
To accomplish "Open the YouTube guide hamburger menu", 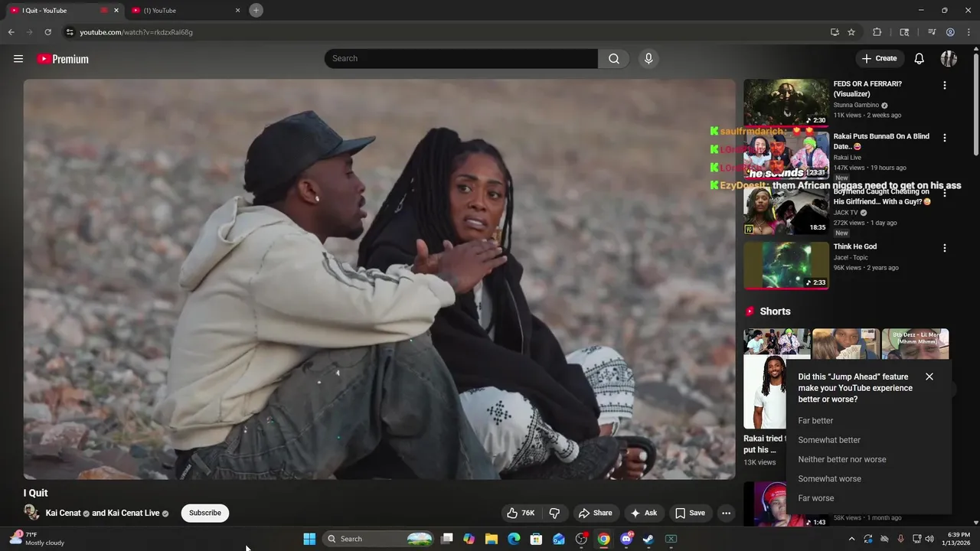I will pyautogui.click(x=18, y=59).
